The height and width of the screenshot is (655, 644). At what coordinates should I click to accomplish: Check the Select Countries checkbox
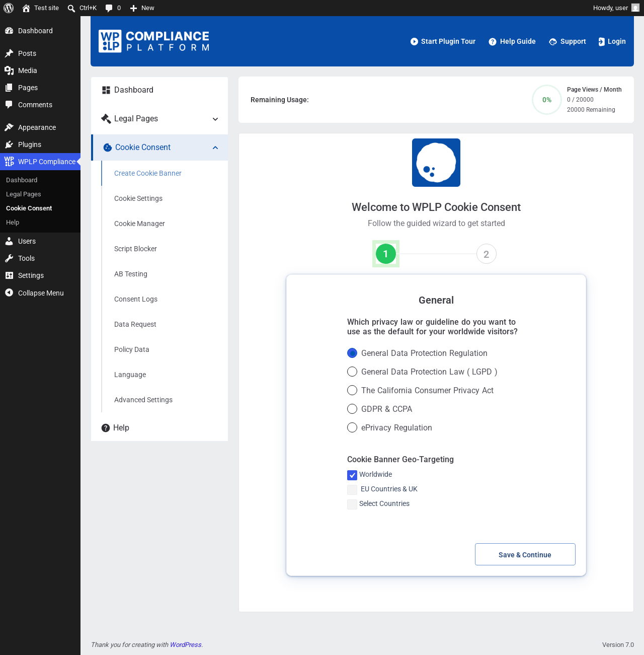352,504
